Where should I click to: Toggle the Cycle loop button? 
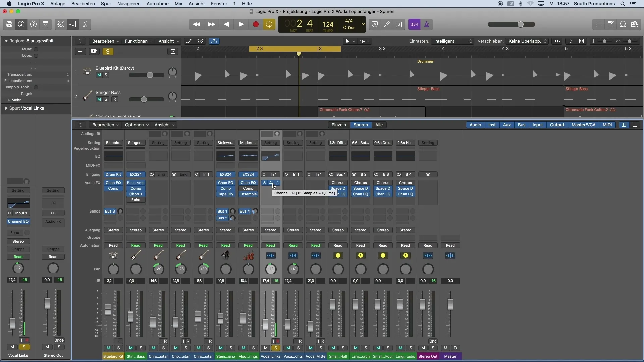coord(269,24)
